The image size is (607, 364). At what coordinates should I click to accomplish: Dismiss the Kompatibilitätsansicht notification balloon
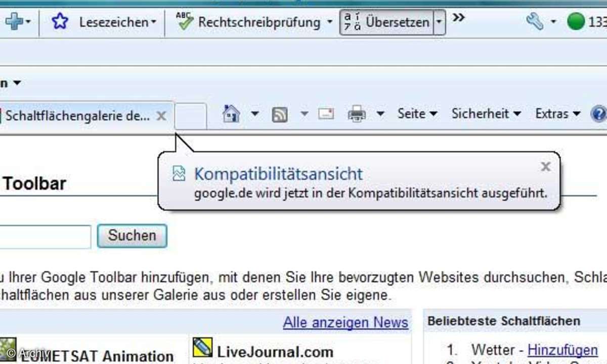click(x=545, y=166)
